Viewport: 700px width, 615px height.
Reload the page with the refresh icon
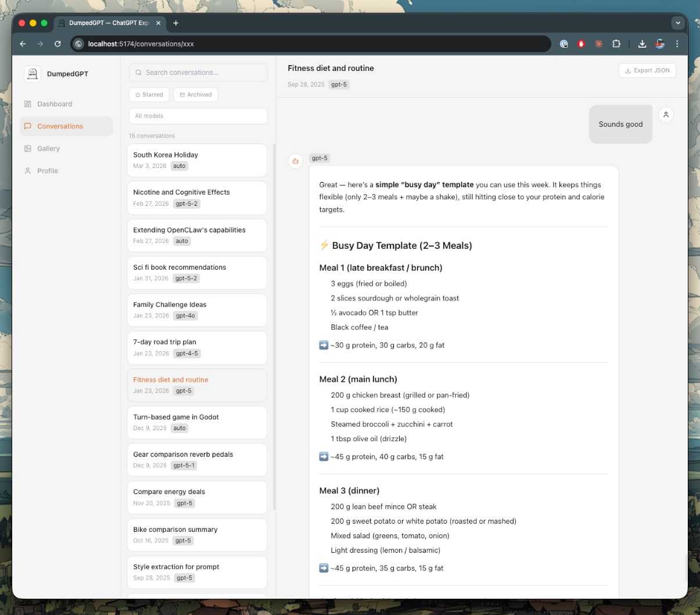coord(58,44)
